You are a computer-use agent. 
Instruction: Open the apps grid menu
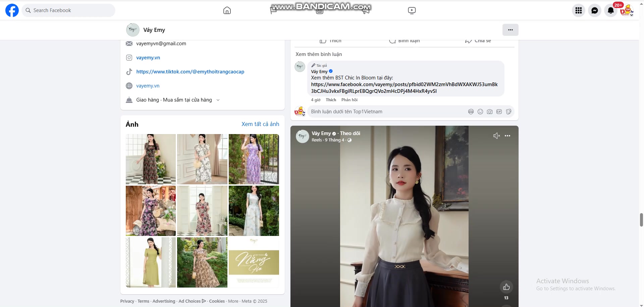pyautogui.click(x=578, y=10)
